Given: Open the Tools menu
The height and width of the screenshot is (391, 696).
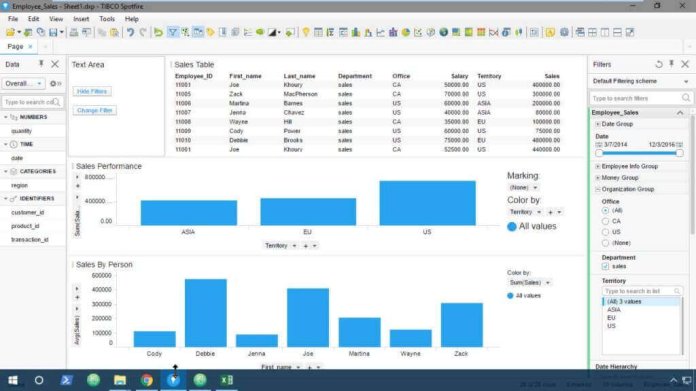Looking at the screenshot, I should coord(107,19).
